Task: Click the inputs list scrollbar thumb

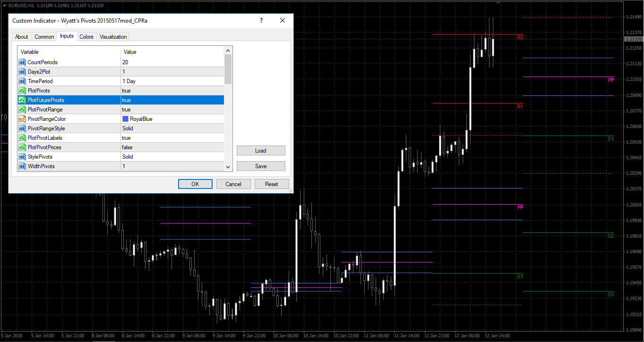Action: coord(228,69)
